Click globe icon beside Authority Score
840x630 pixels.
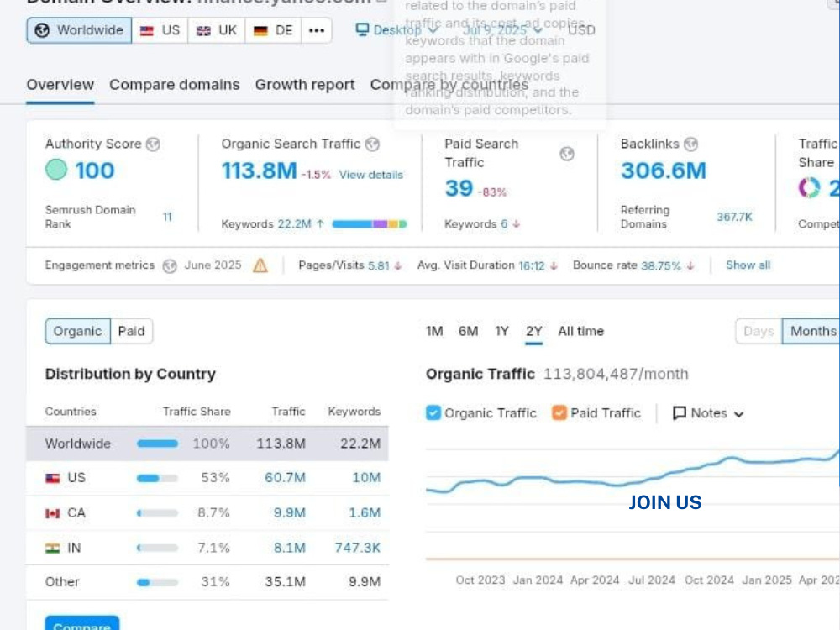pyautogui.click(x=153, y=144)
